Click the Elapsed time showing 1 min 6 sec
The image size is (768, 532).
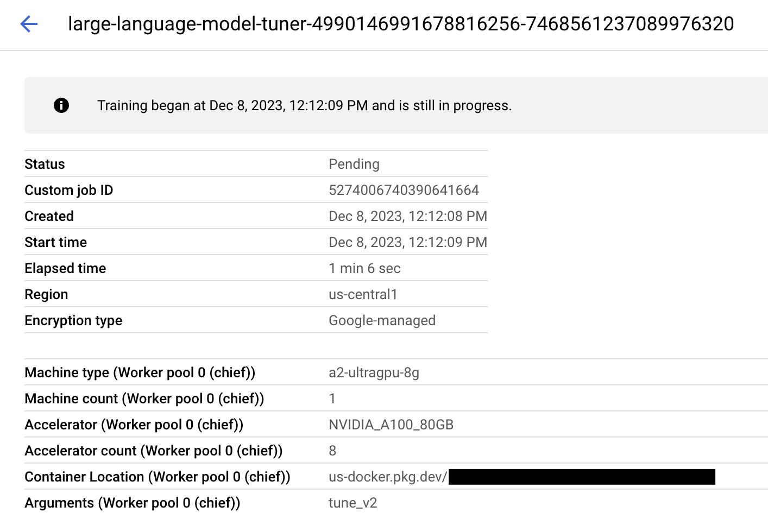(x=364, y=268)
